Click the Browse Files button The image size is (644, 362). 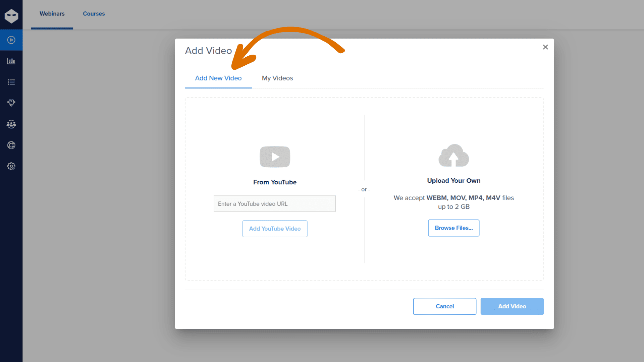click(453, 228)
